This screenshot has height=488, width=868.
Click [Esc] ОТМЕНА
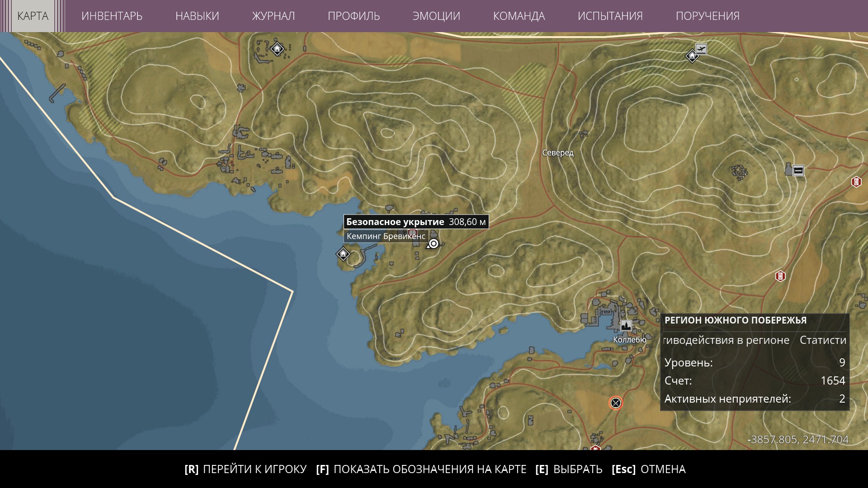649,469
